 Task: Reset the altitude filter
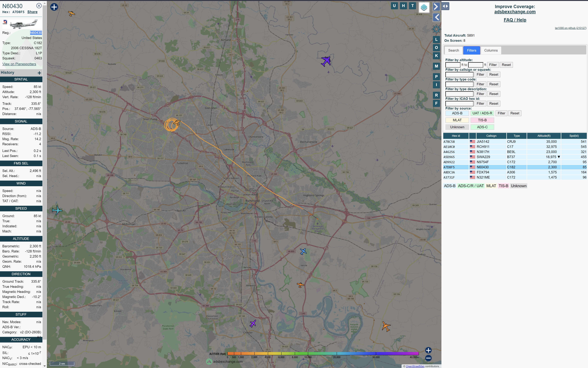(506, 65)
